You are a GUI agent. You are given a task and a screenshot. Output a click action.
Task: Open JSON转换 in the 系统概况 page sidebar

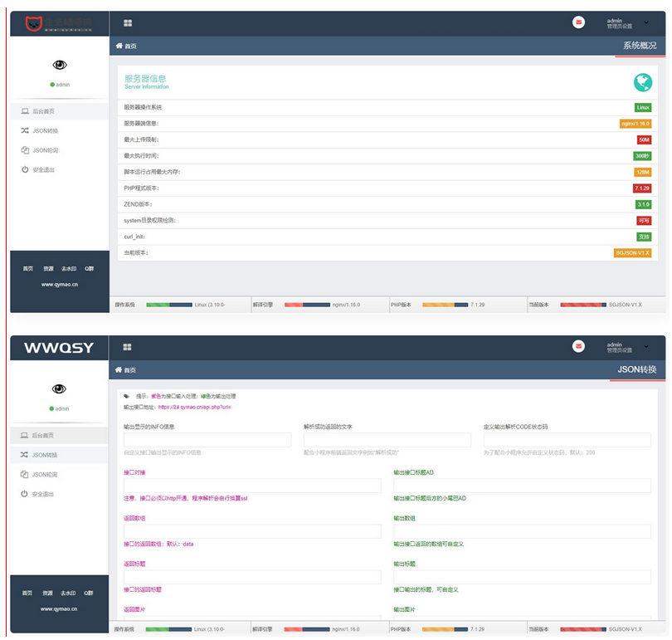coord(45,130)
